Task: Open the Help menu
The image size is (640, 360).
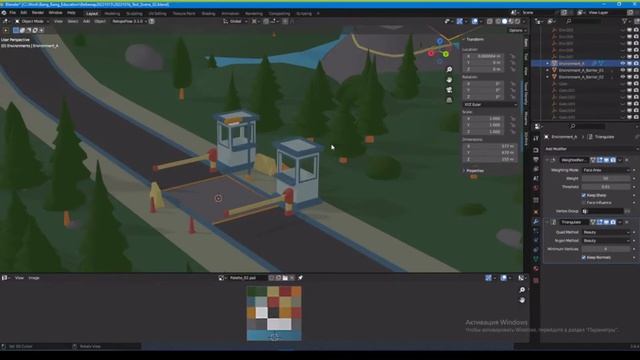Action: pos(71,13)
